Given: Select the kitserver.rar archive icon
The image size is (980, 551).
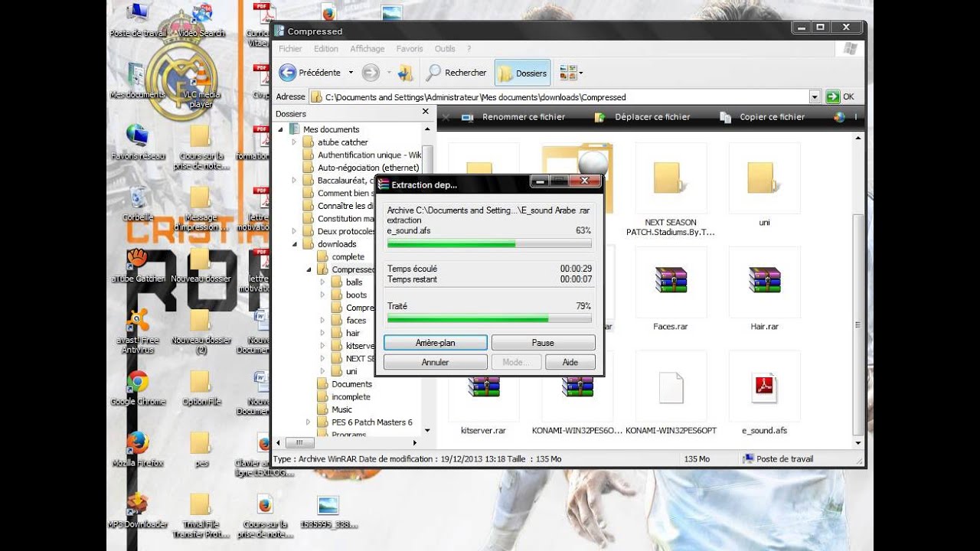Looking at the screenshot, I should 483,388.
